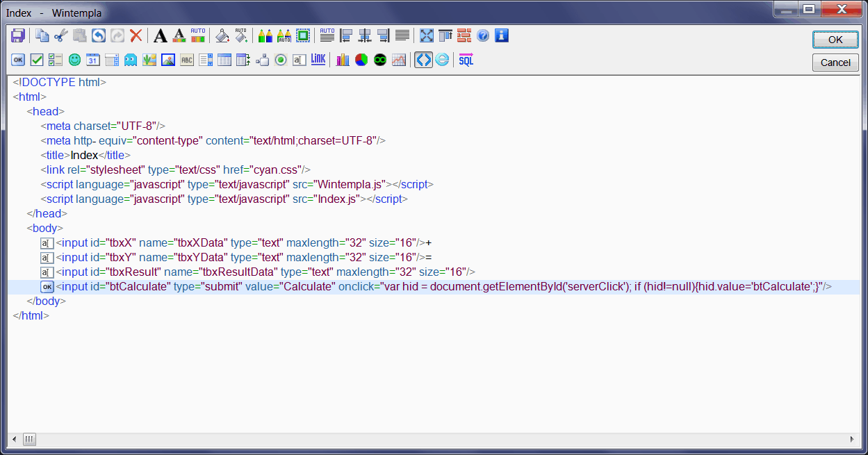The image size is (868, 455).
Task: Click the blue ghost icon
Action: 131,60
